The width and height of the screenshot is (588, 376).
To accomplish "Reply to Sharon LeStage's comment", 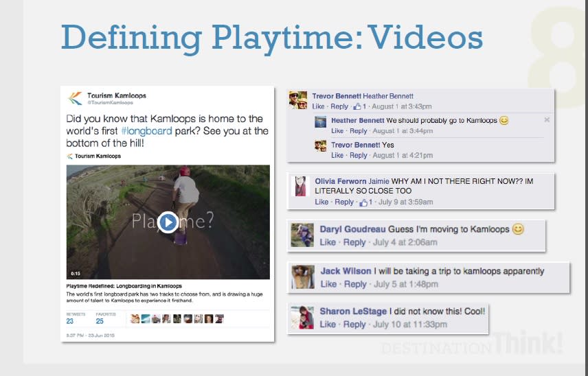I will tap(354, 325).
